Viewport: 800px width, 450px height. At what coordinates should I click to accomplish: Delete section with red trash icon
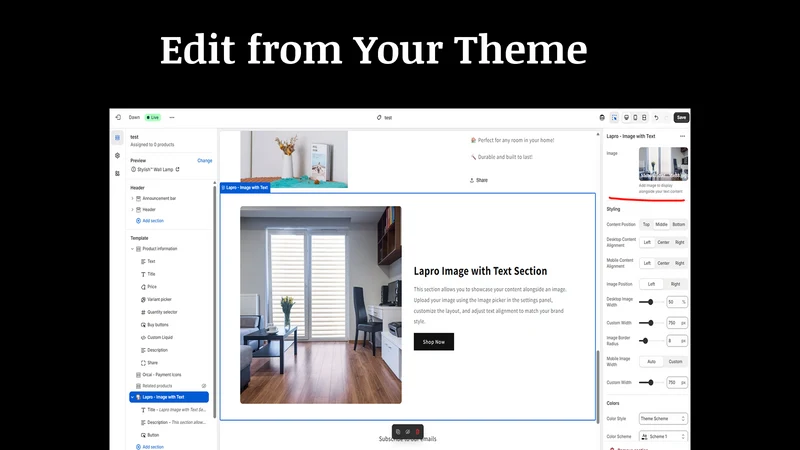pos(417,432)
